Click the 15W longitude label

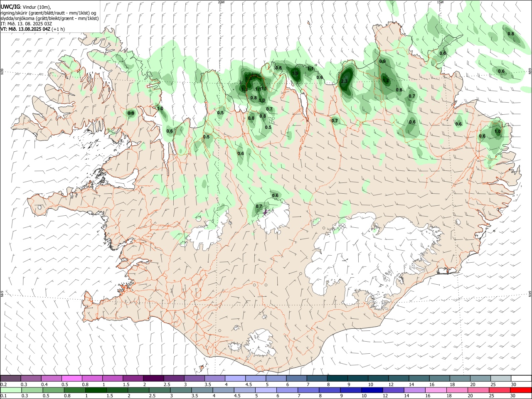(x=440, y=2)
